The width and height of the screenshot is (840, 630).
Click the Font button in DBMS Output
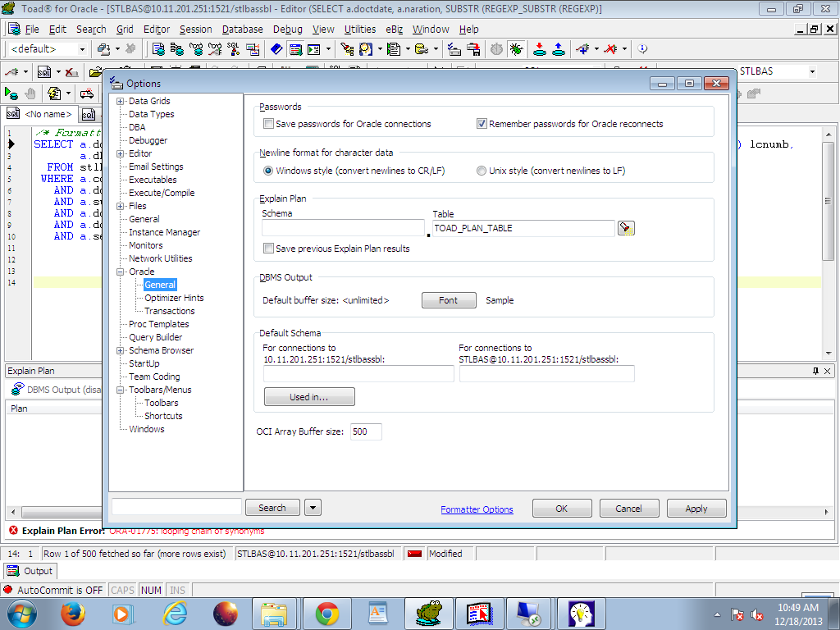tap(449, 300)
